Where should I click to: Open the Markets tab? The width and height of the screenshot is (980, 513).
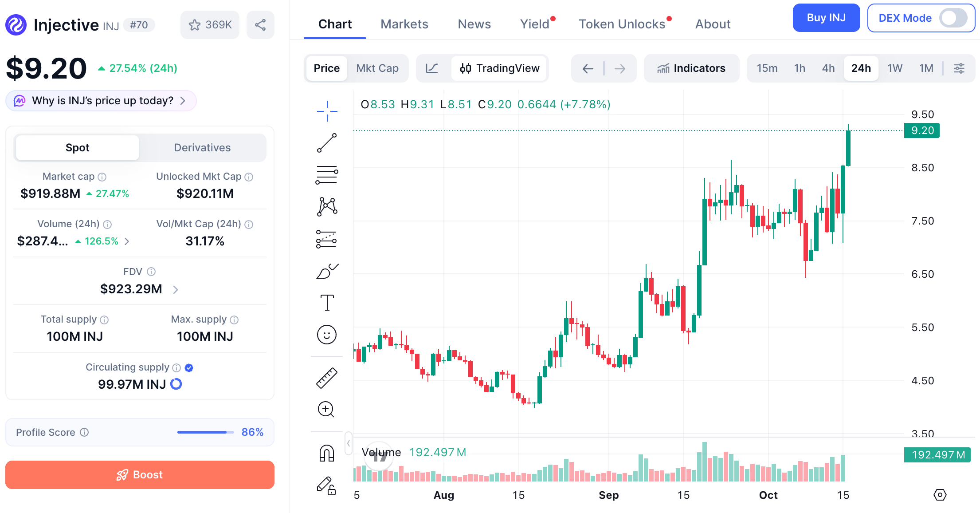(404, 24)
